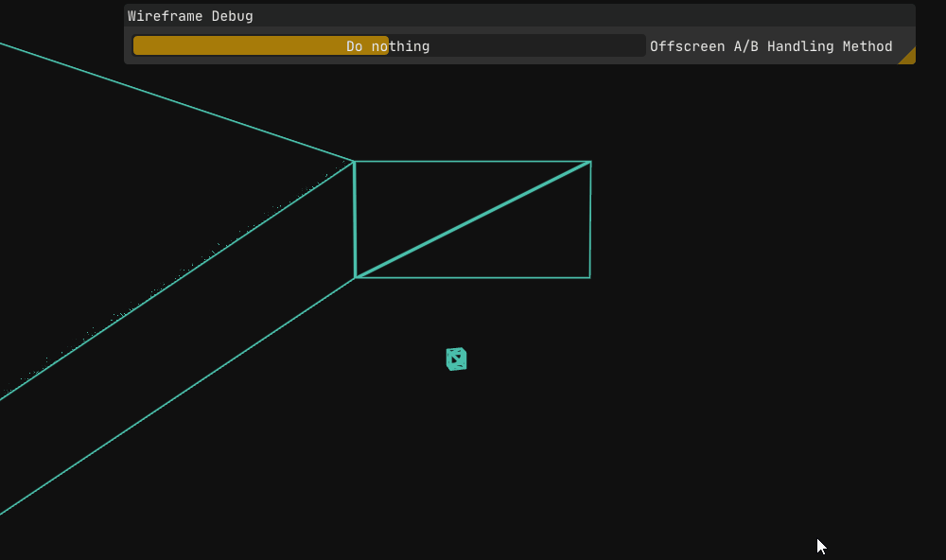Click the right edge of the wireframe rectangle

pos(590,219)
